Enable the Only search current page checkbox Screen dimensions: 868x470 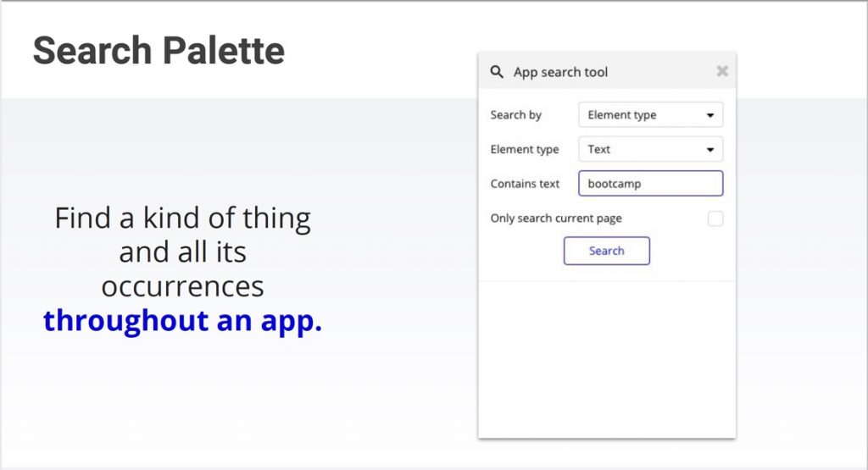pyautogui.click(x=715, y=218)
